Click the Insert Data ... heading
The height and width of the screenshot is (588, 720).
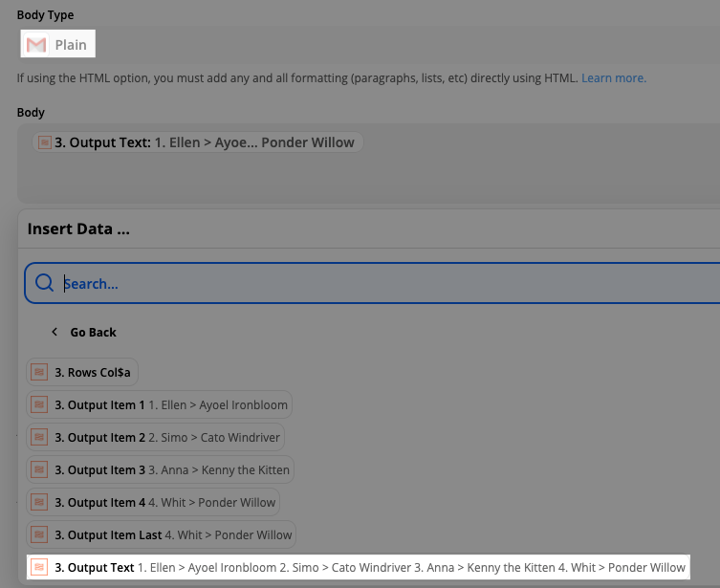(x=78, y=229)
